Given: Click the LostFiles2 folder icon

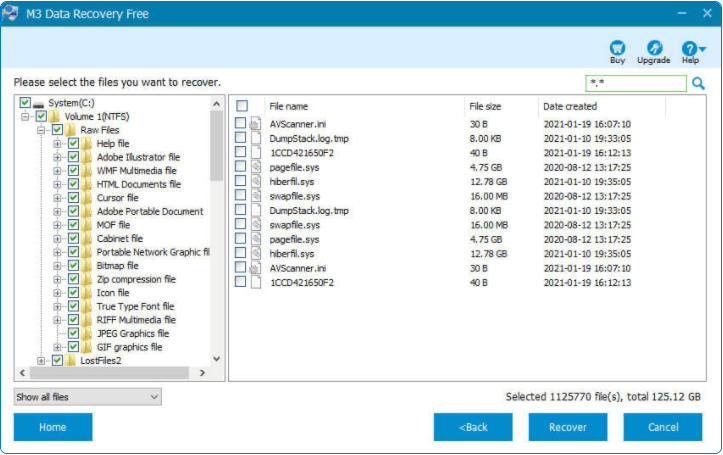Looking at the screenshot, I should 70,360.
